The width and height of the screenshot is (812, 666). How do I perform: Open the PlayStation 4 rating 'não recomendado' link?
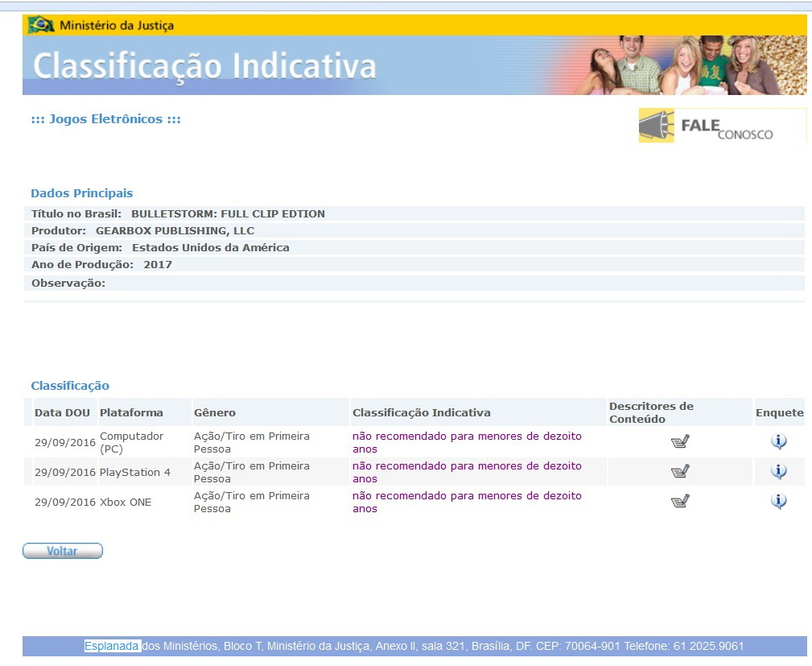tap(467, 472)
